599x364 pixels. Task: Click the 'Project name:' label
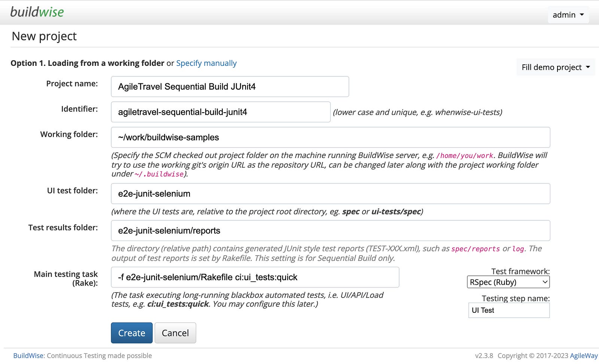click(x=72, y=83)
